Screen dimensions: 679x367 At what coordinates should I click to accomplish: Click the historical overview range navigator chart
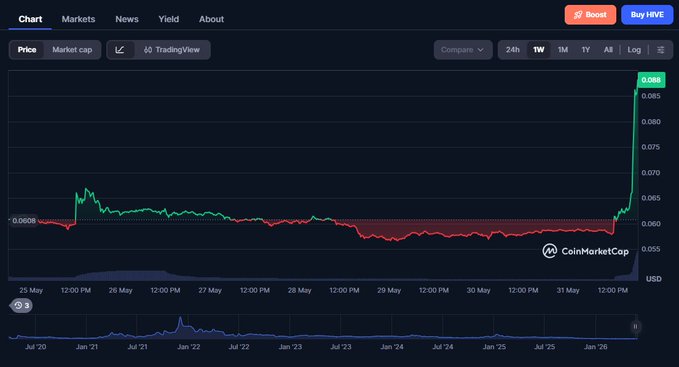(323, 328)
